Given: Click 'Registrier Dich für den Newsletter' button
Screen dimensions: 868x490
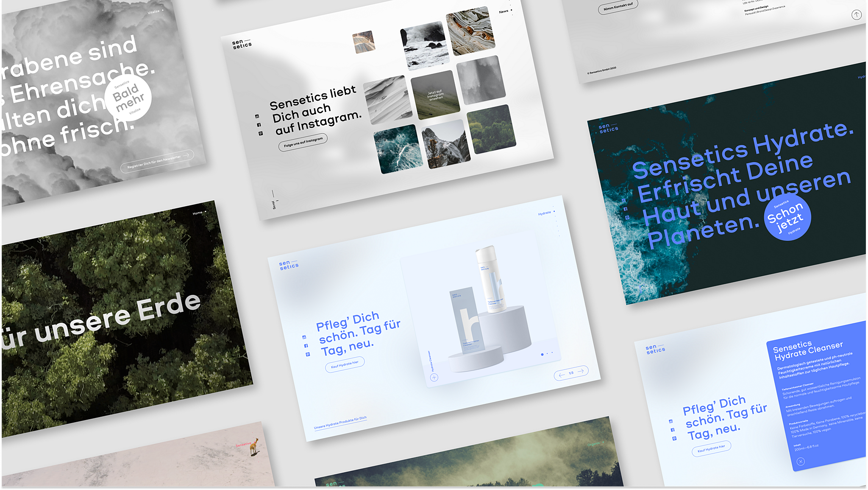Looking at the screenshot, I should coord(157,161).
